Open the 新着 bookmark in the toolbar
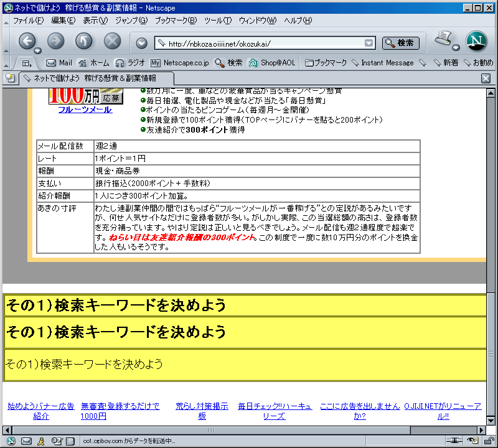 (x=446, y=63)
